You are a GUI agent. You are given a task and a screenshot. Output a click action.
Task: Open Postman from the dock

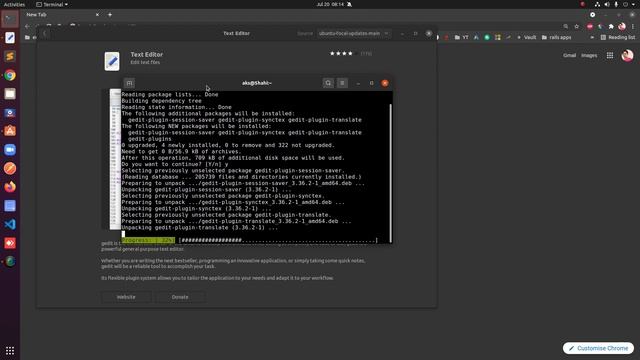click(10, 168)
